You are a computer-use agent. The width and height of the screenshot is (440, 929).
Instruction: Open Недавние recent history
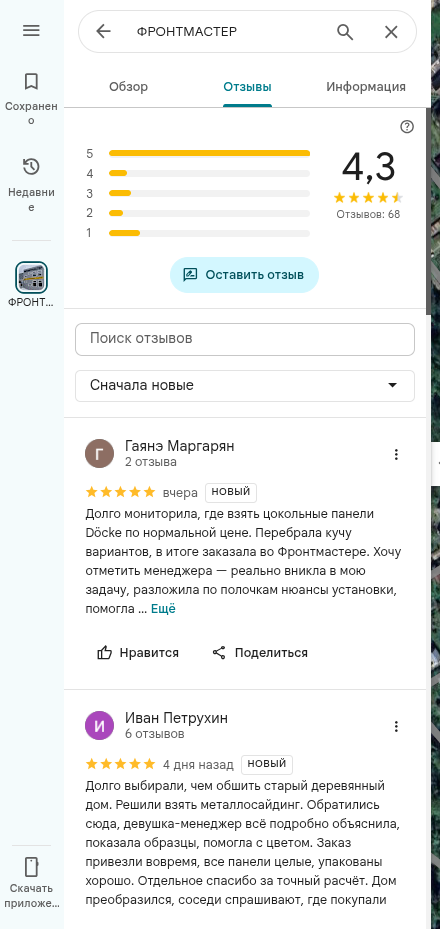pyautogui.click(x=31, y=184)
